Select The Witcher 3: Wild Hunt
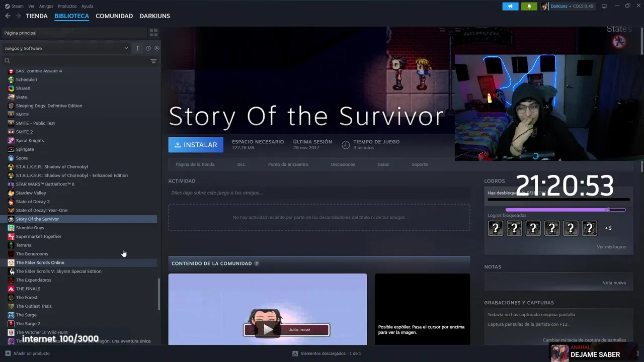This screenshot has height=362, width=644. (x=79, y=332)
